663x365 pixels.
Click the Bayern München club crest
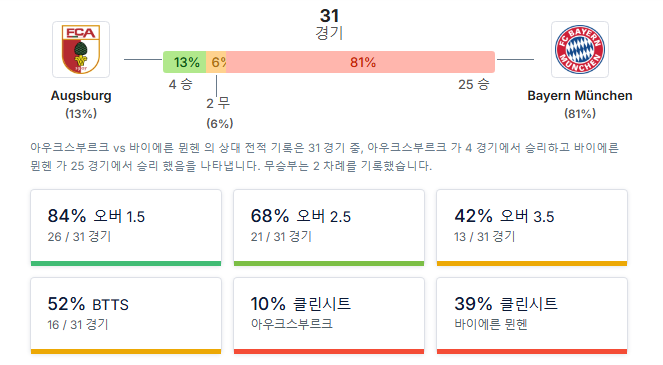point(580,49)
